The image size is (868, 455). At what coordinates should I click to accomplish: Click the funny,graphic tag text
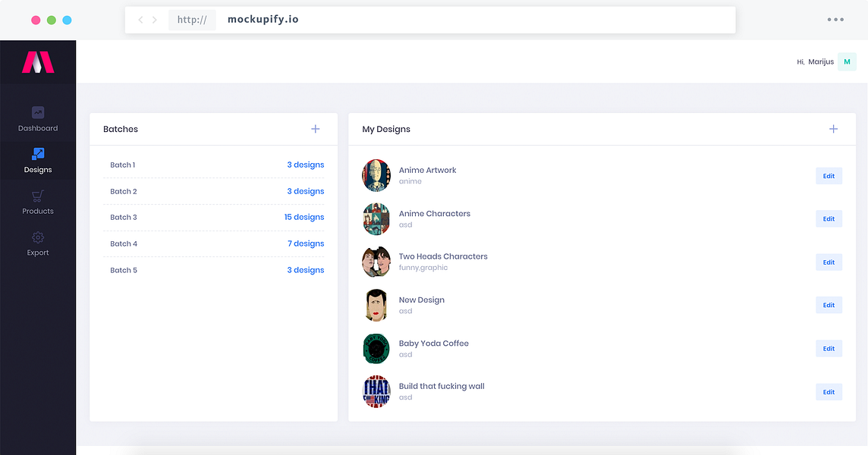coord(423,268)
